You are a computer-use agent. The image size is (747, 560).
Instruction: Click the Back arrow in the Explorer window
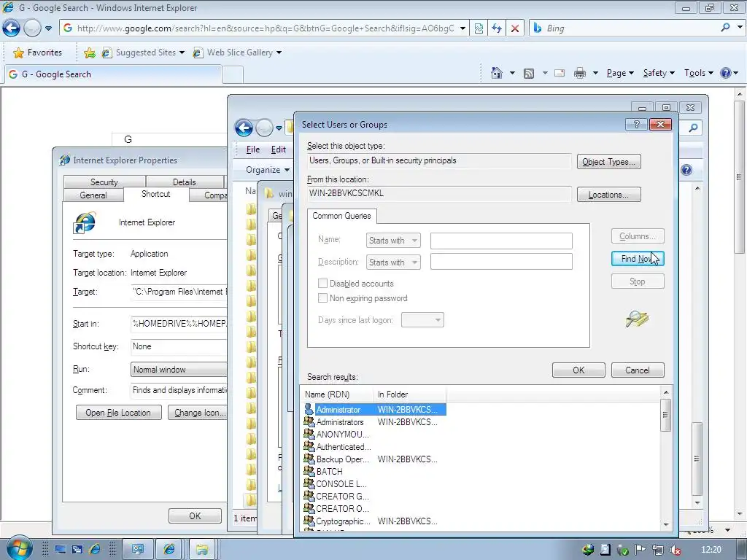point(244,128)
